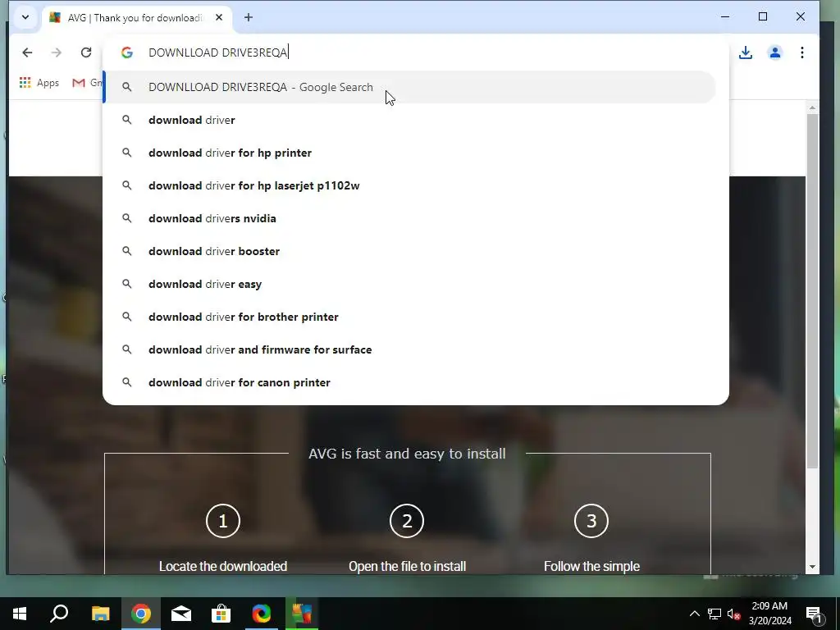Screen dimensions: 840x630
Task: Open Windows taskbar search
Action: point(59,614)
